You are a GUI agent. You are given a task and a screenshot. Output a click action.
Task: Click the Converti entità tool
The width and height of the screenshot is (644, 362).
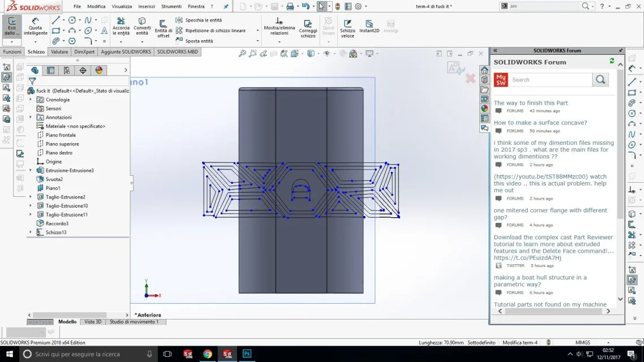pyautogui.click(x=142, y=27)
